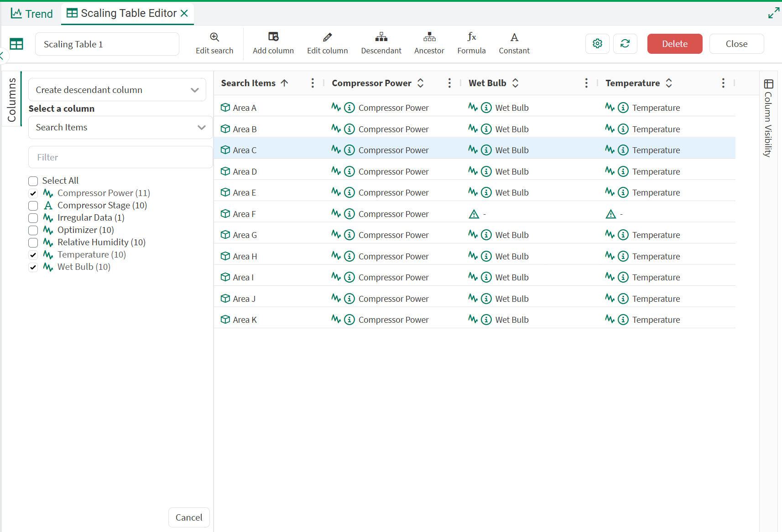Viewport: 782px width, 532px height.
Task: Select the Descendant hierarchy icon
Action: tap(381, 37)
